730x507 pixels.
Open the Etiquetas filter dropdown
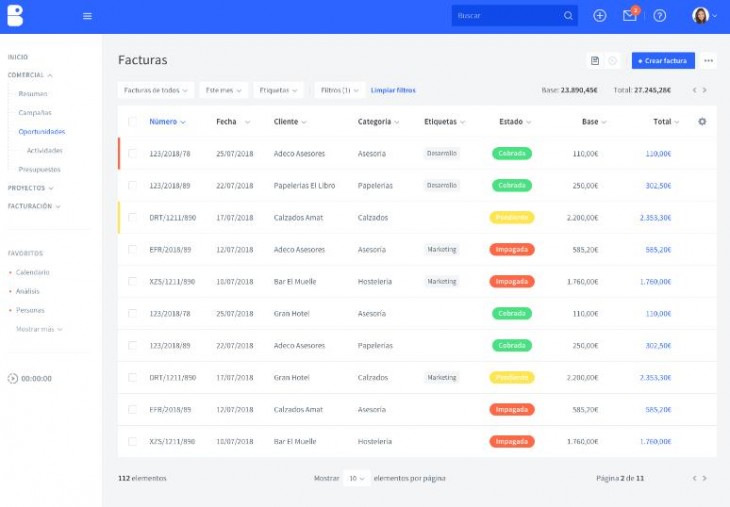pyautogui.click(x=278, y=90)
